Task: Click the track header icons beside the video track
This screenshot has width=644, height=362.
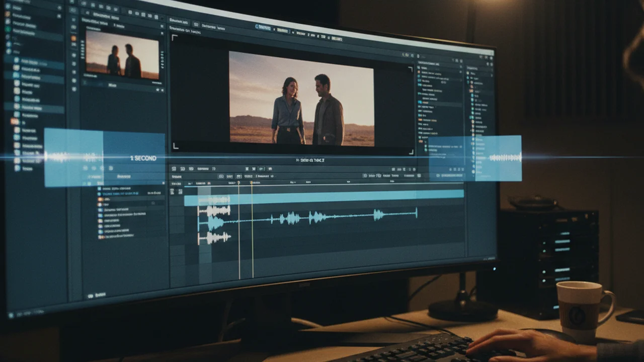Action: (x=176, y=192)
